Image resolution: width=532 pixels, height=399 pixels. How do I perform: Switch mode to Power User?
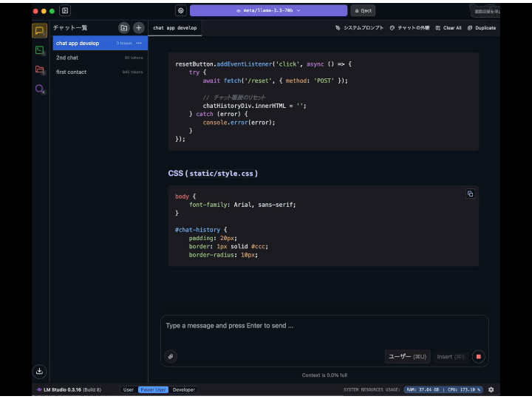[x=153, y=390]
